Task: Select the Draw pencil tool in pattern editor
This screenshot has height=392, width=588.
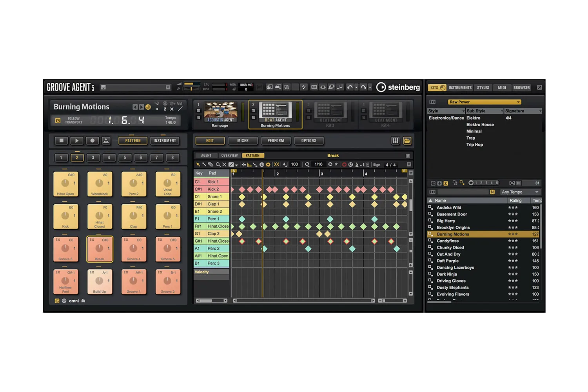Action: [204, 165]
